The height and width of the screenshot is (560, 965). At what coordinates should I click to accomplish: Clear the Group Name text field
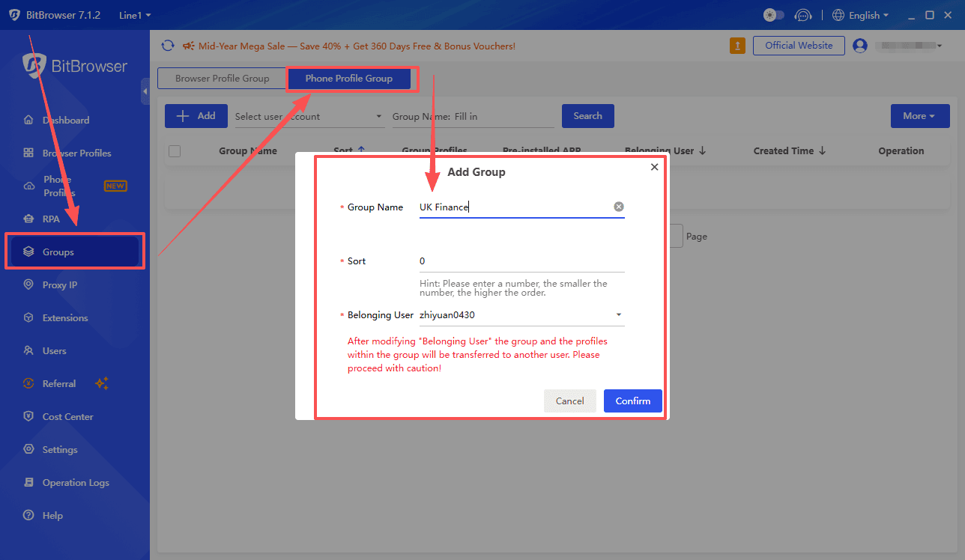point(619,207)
